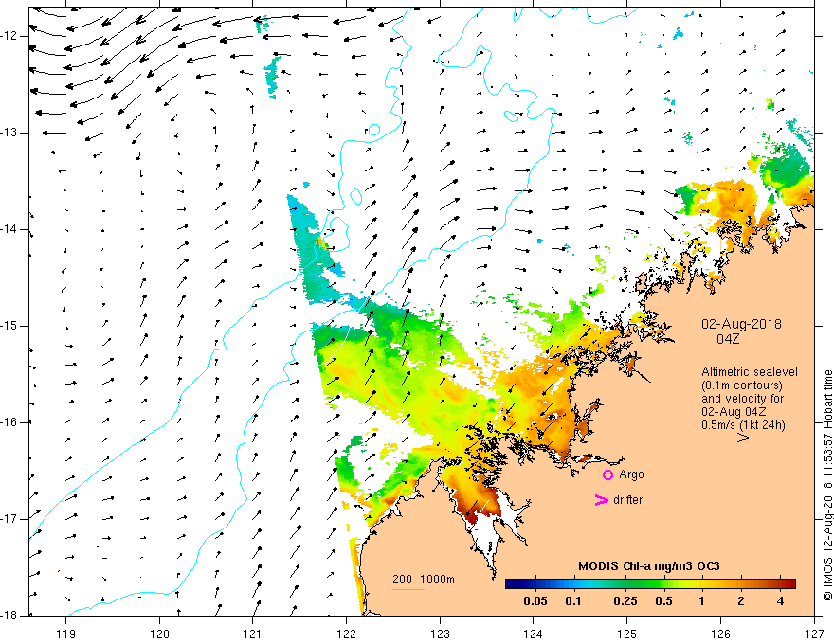Click the magenta drifter arrow symbol
Viewport: 834px width, 644px height.
(x=601, y=500)
